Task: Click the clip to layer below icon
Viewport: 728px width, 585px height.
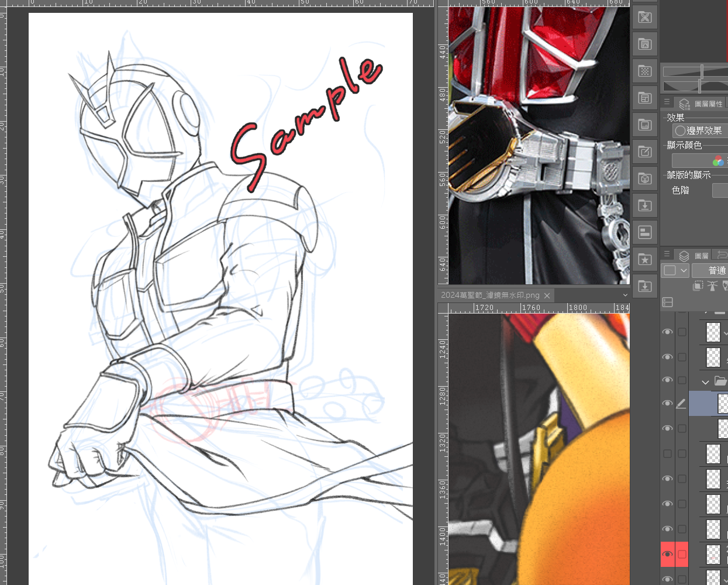Action: coord(698,285)
